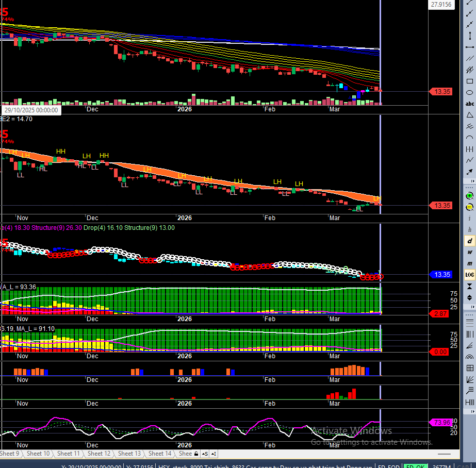Expand the zoom/interval toolbar overflow arrow
Viewport: 476px width, 468px height.
[x=472, y=307]
